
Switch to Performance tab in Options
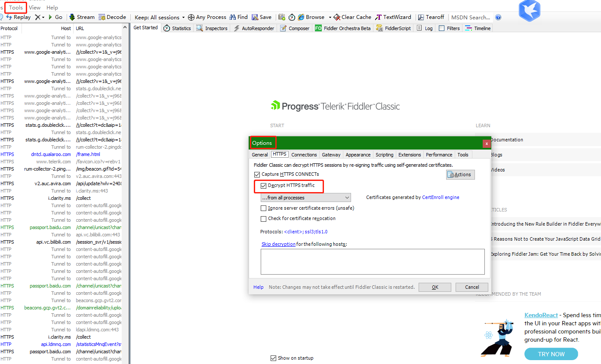click(439, 155)
